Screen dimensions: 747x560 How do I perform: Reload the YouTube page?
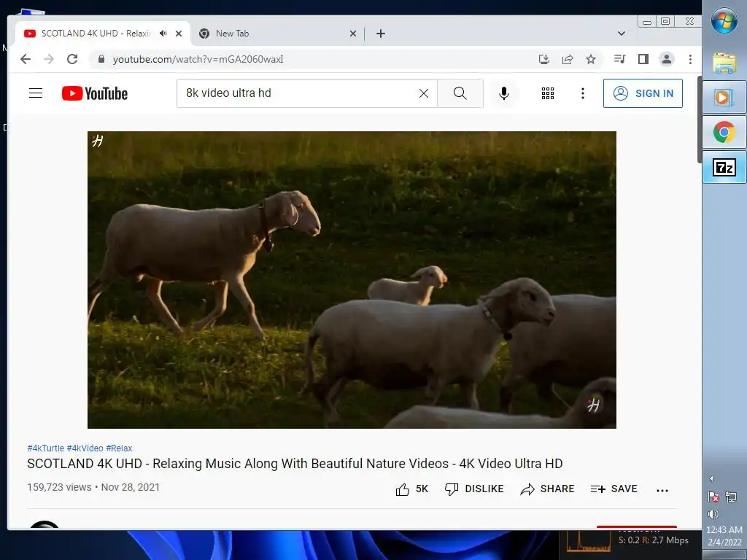[x=72, y=59]
